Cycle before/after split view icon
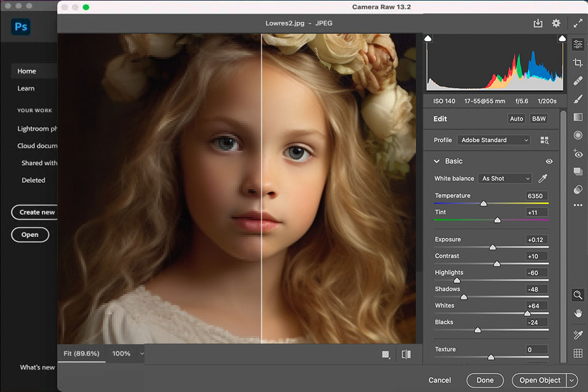This screenshot has width=588, height=392. click(406, 354)
